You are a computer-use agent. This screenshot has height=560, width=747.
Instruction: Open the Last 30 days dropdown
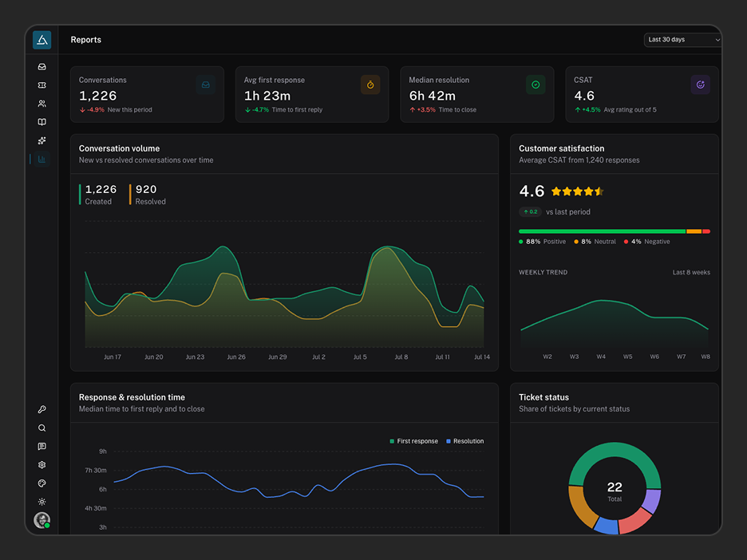click(x=682, y=40)
